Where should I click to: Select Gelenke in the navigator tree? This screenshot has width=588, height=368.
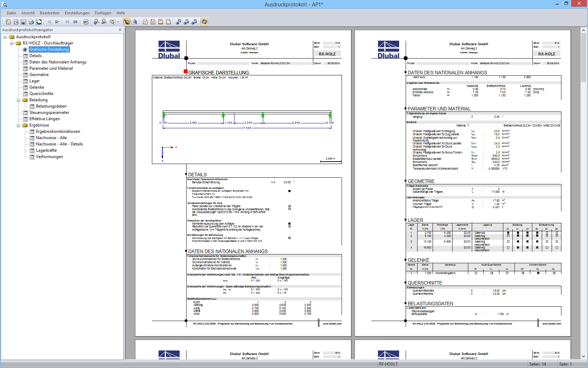[37, 87]
